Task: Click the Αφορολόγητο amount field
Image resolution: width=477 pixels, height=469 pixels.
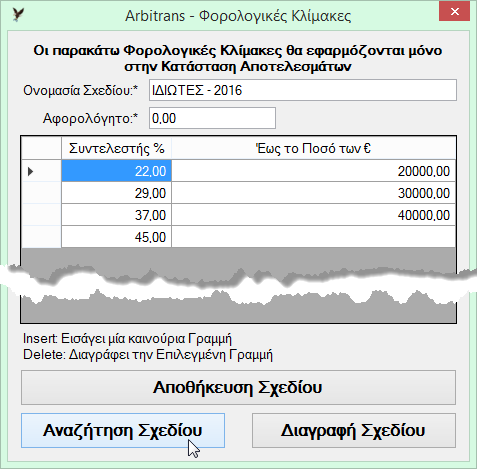Action: (x=212, y=118)
